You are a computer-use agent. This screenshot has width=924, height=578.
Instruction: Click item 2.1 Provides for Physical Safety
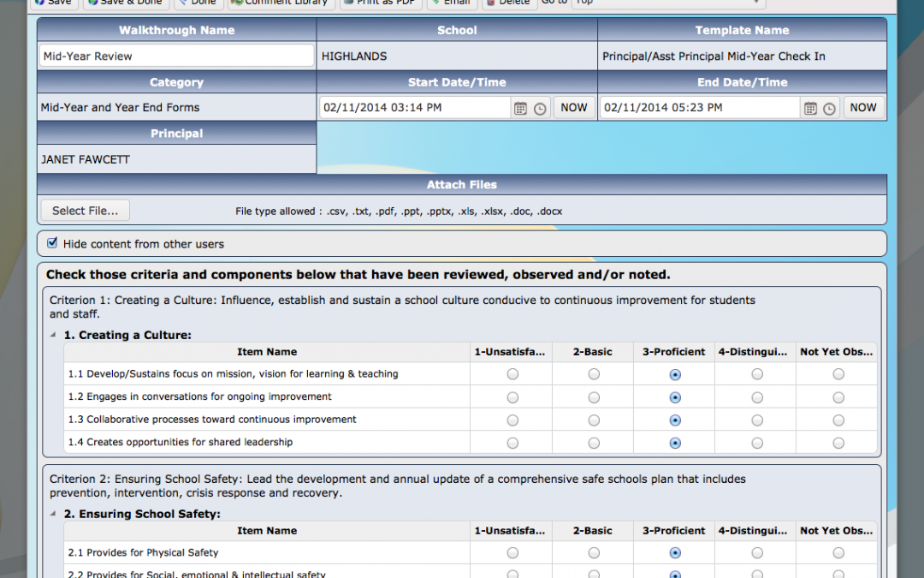[x=143, y=552]
